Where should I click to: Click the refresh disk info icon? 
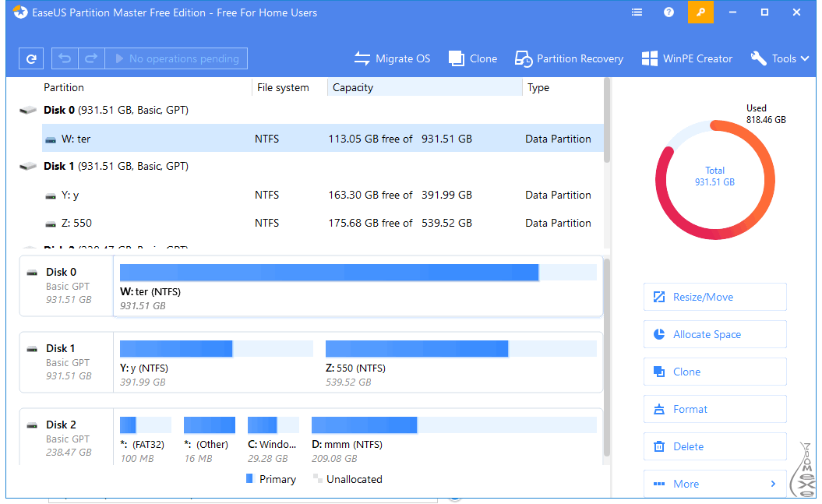tap(31, 58)
